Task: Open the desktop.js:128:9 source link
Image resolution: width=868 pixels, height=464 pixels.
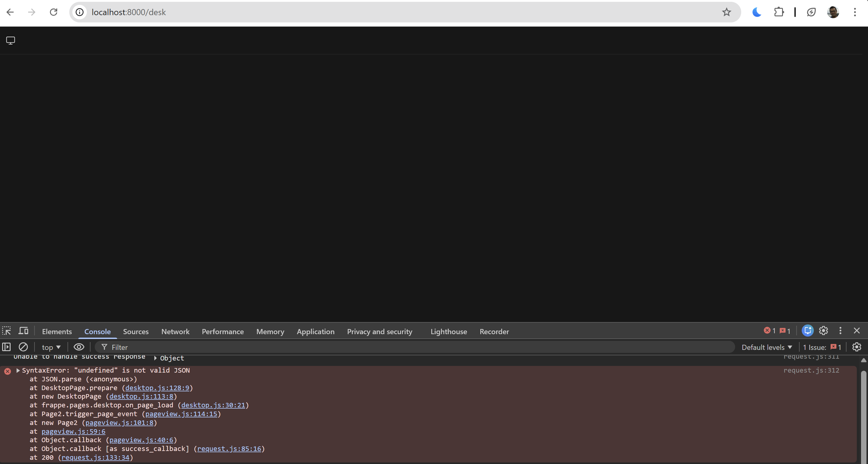Action: click(x=157, y=388)
